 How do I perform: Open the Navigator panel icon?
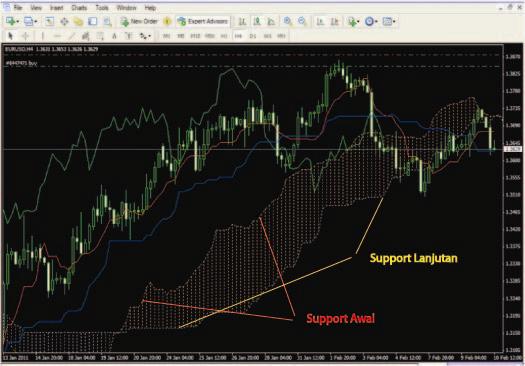(x=78, y=22)
